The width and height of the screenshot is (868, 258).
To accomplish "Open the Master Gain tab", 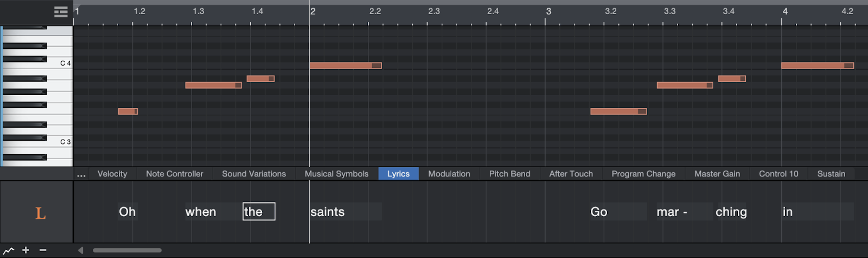I will [717, 174].
